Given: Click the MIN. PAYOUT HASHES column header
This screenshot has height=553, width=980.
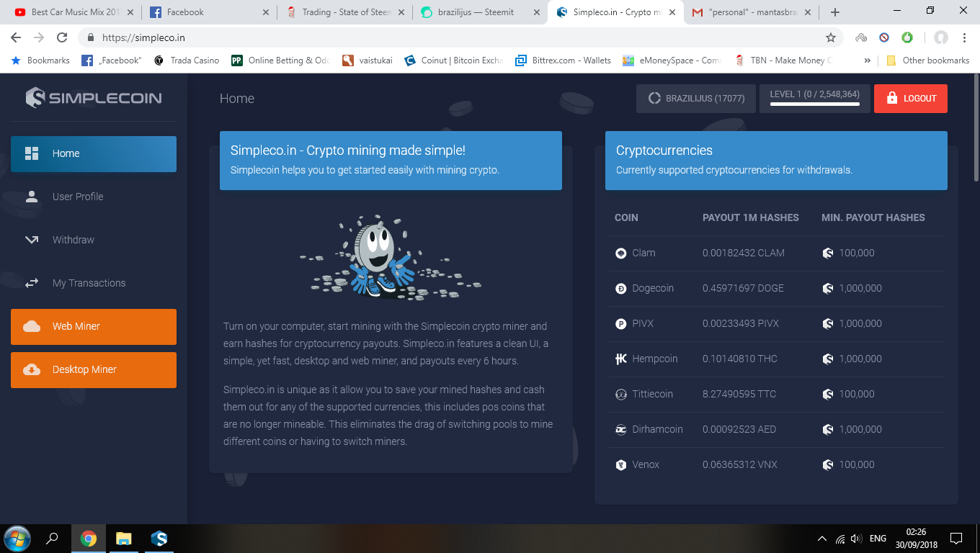Looking at the screenshot, I should tap(873, 217).
